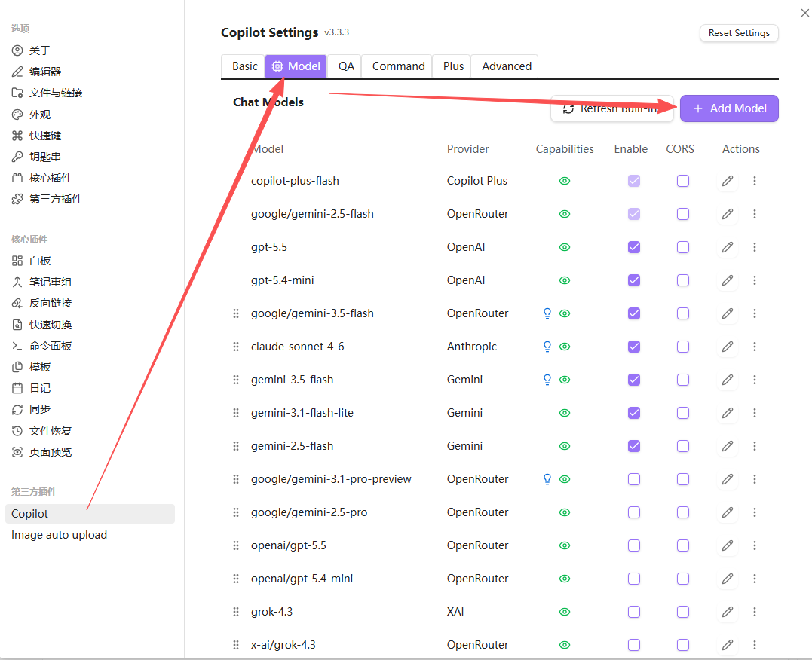The width and height of the screenshot is (812, 660).
Task: Open 命令面板 plugin settings
Action: (x=51, y=345)
